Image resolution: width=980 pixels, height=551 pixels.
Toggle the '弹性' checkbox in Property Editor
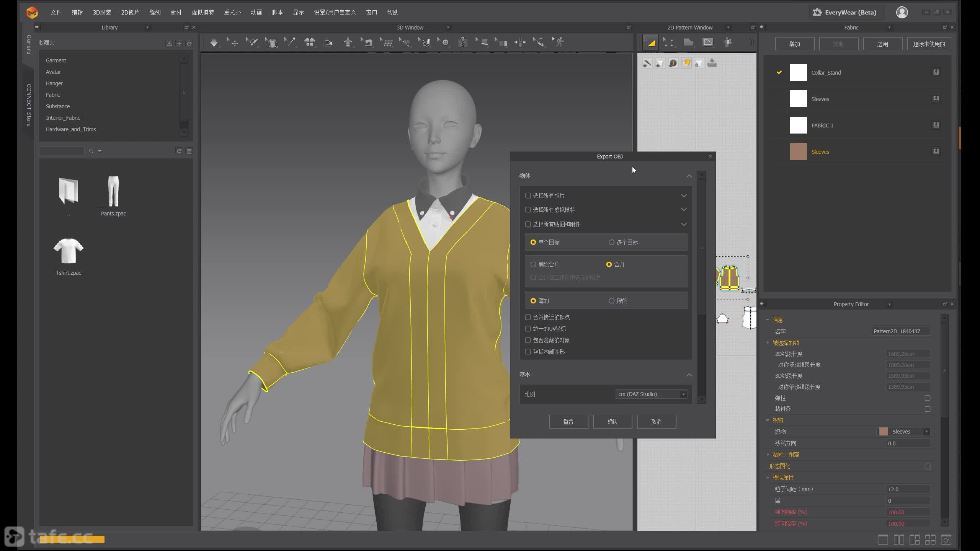pyautogui.click(x=928, y=398)
